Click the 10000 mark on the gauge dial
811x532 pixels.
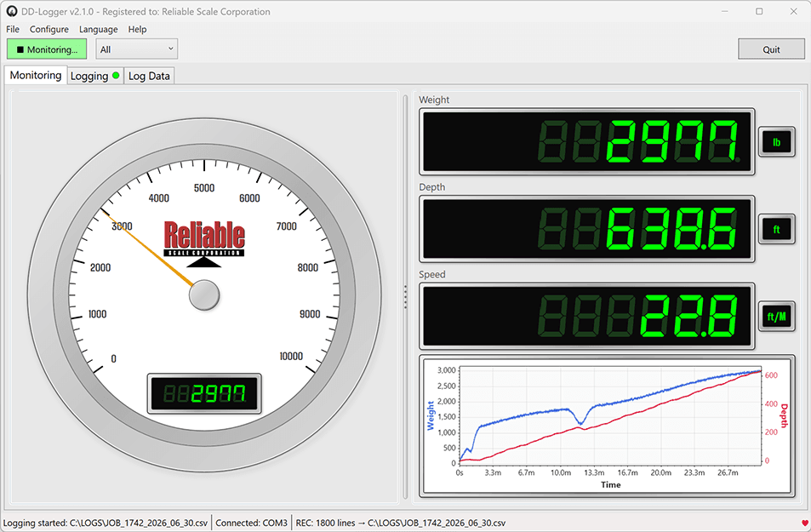[291, 356]
